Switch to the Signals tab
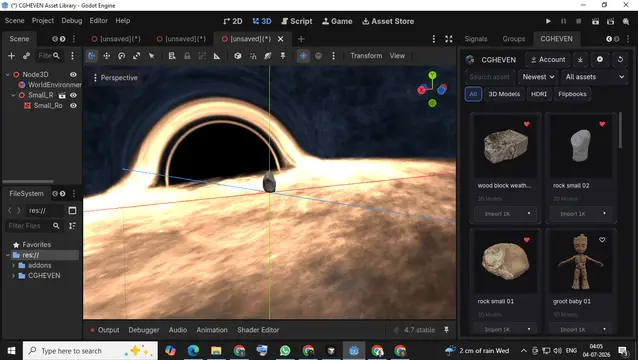This screenshot has height=360, width=638. (476, 39)
